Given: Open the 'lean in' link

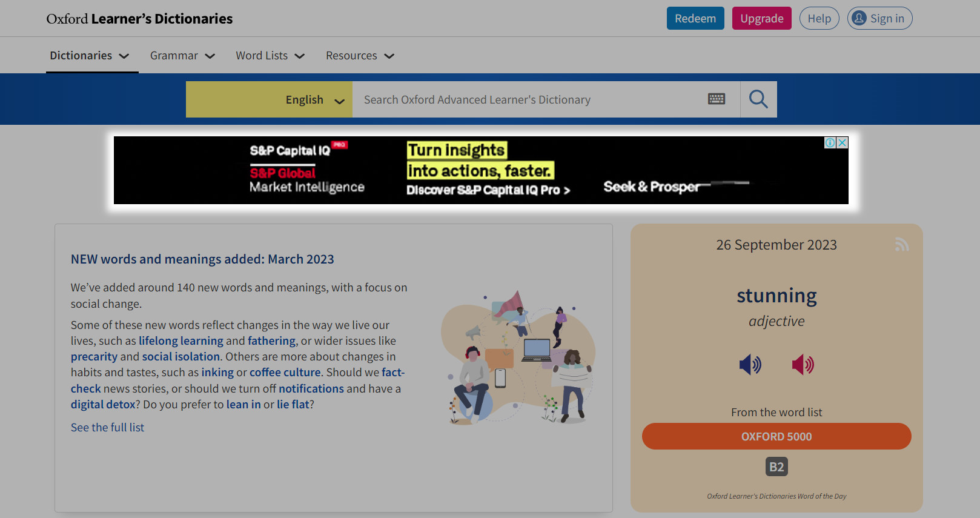Looking at the screenshot, I should (243, 404).
